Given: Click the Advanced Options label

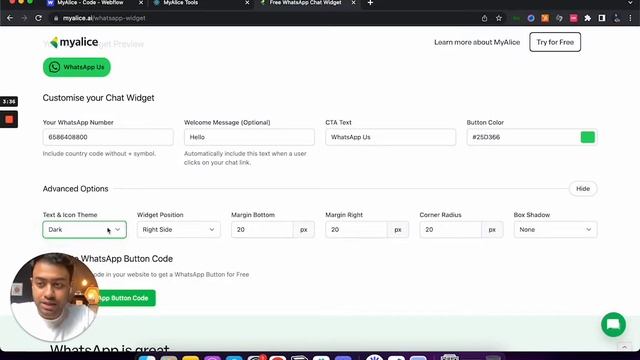Looking at the screenshot, I should tap(76, 189).
